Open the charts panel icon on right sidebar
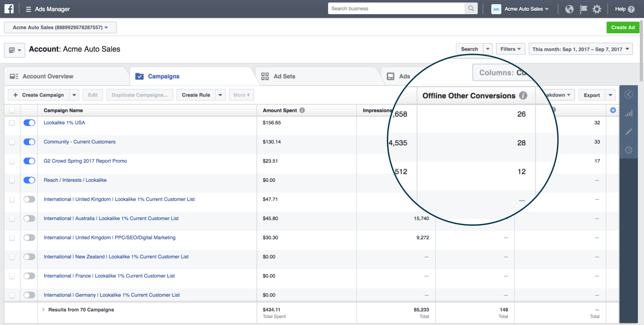Screen dimensions: 644x325 click(x=628, y=113)
